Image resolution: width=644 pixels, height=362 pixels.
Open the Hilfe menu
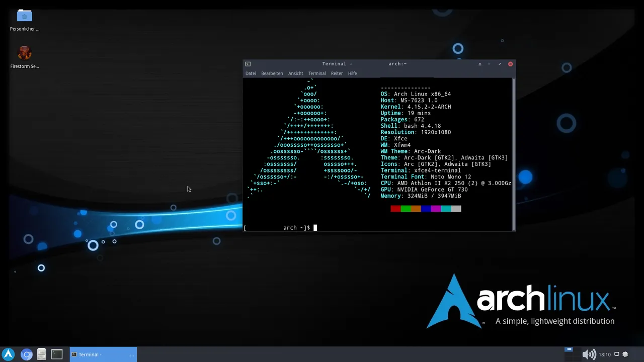click(x=352, y=73)
